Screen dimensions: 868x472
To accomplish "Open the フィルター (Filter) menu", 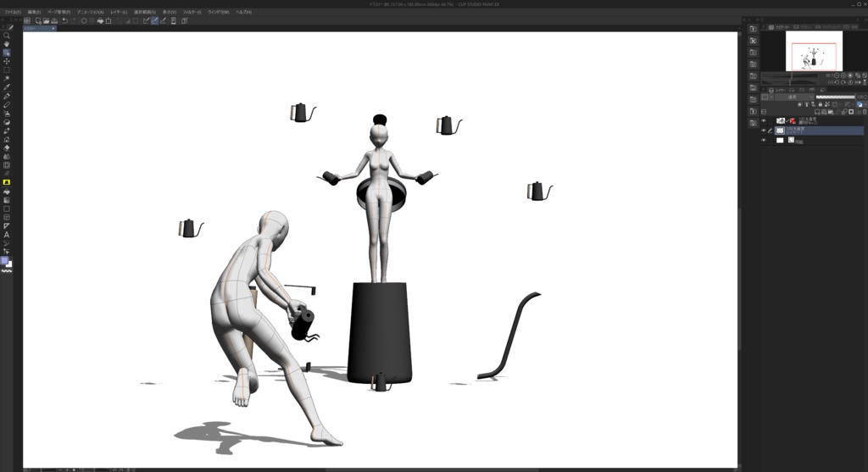I will tap(192, 12).
